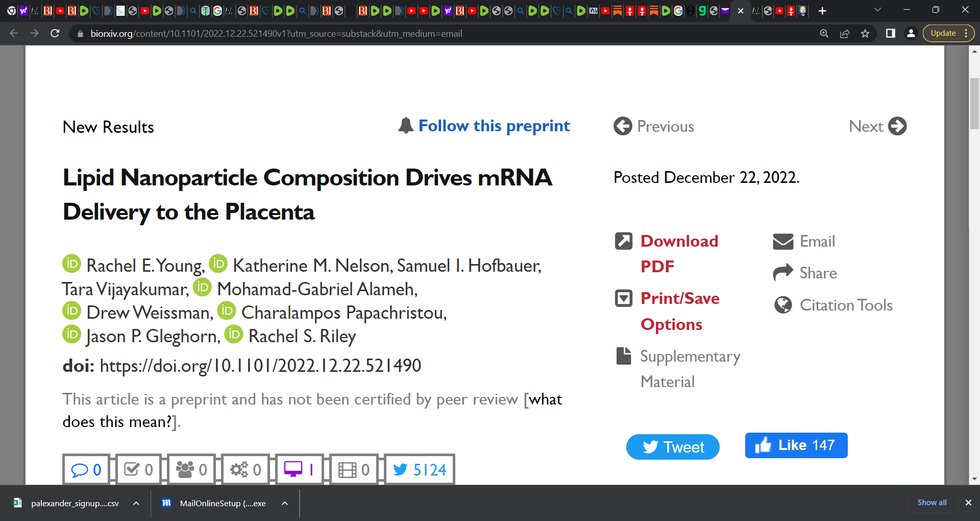Click the Previous article arrow icon
Screen dimensions: 980x521
pyautogui.click(x=623, y=126)
